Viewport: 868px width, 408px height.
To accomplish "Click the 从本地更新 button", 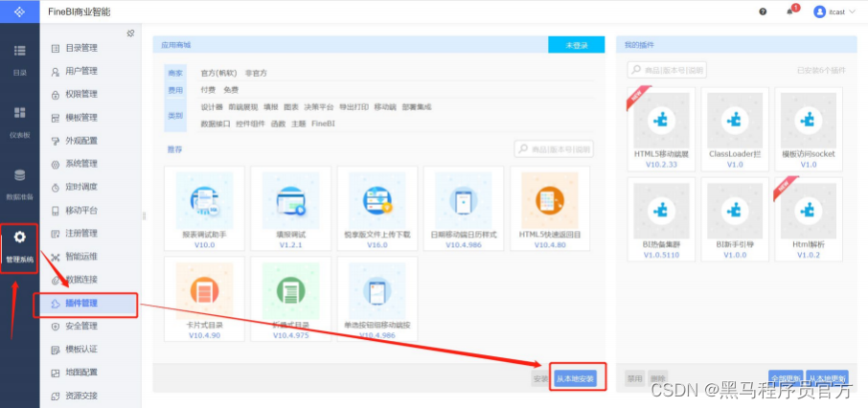I will (827, 378).
